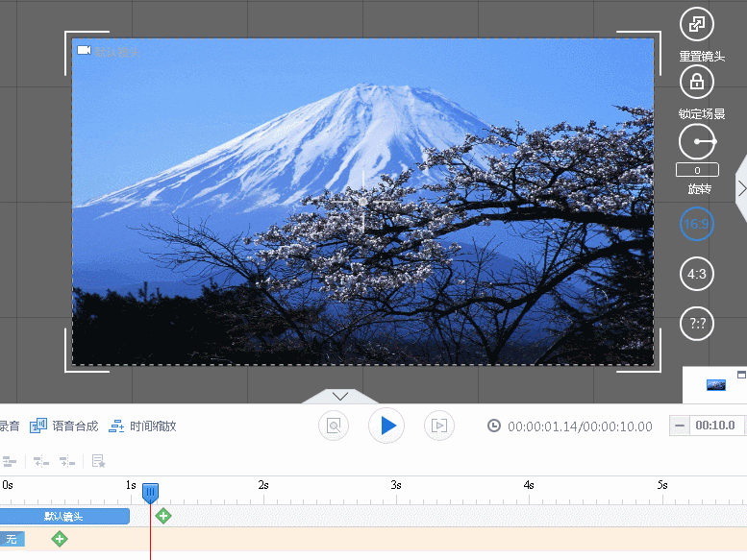Click the align tracks icon at the left of the timeline toolbar

(x=9, y=461)
